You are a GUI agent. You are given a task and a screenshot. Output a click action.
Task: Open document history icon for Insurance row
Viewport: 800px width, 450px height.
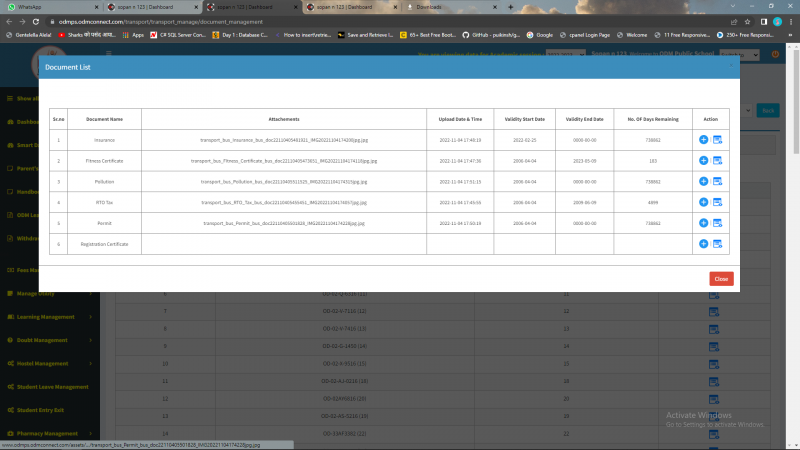[717, 140]
